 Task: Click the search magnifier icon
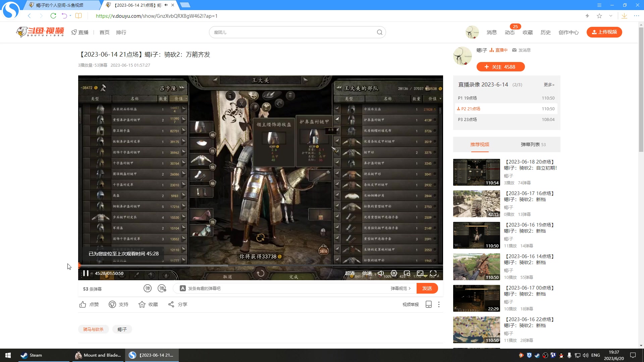coord(379,32)
